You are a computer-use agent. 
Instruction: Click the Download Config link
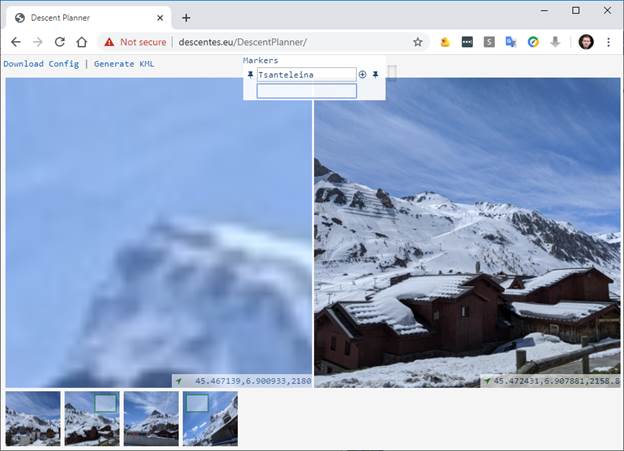pos(41,64)
